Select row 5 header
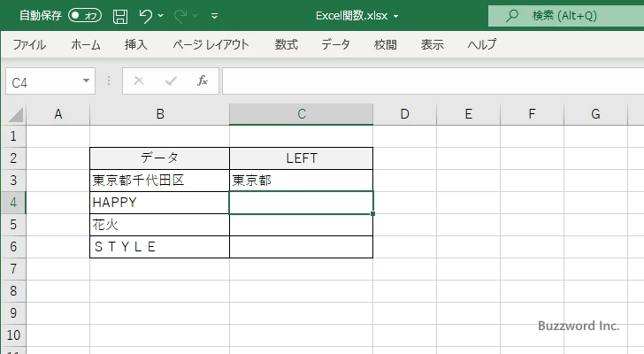 coord(13,225)
